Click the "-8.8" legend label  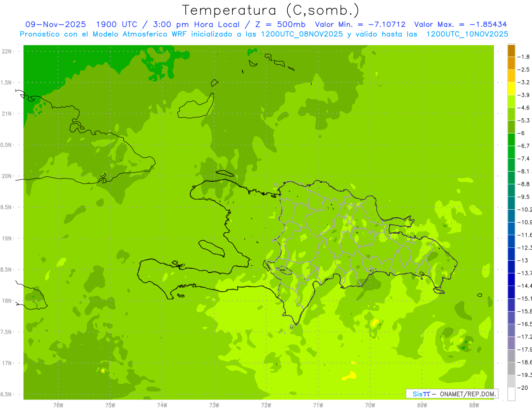(x=524, y=184)
